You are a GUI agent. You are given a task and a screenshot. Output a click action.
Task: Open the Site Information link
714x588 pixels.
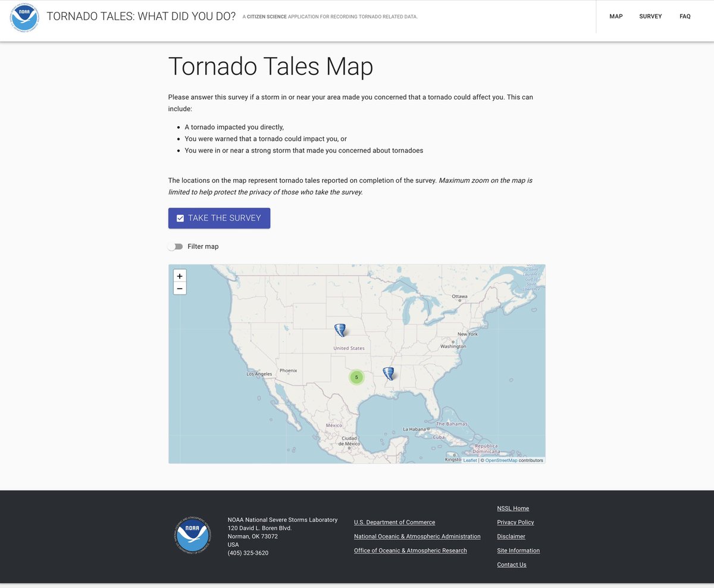tap(518, 551)
